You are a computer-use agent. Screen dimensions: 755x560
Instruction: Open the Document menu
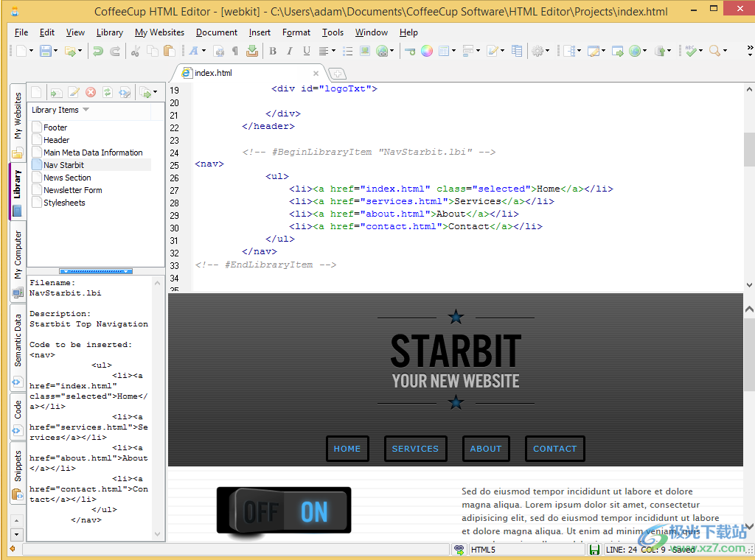[217, 32]
